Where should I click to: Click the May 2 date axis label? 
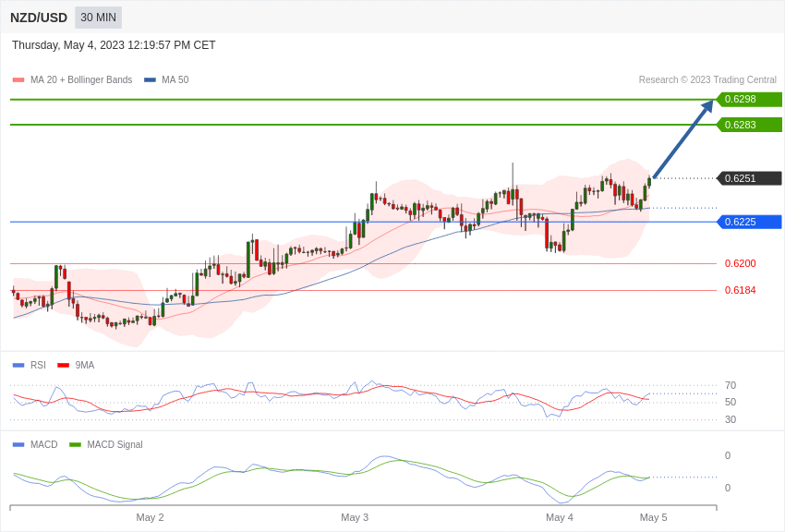tap(151, 517)
